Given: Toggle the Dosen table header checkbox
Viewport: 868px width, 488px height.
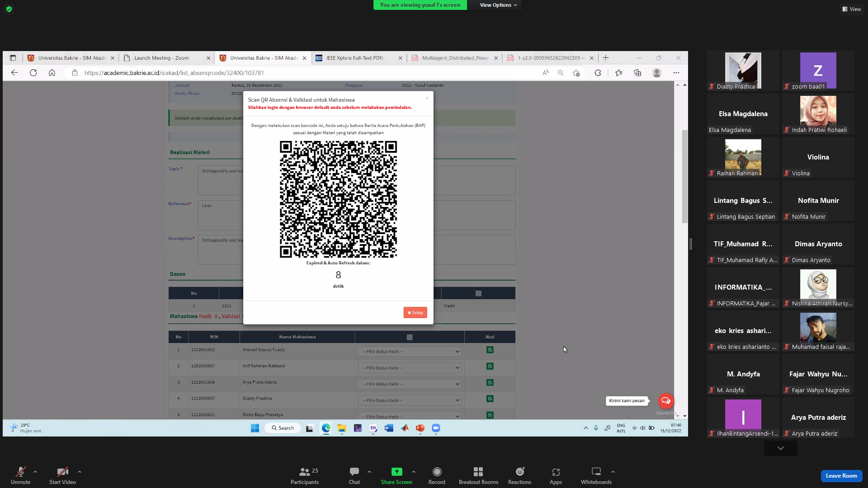Looking at the screenshot, I should coord(478,294).
